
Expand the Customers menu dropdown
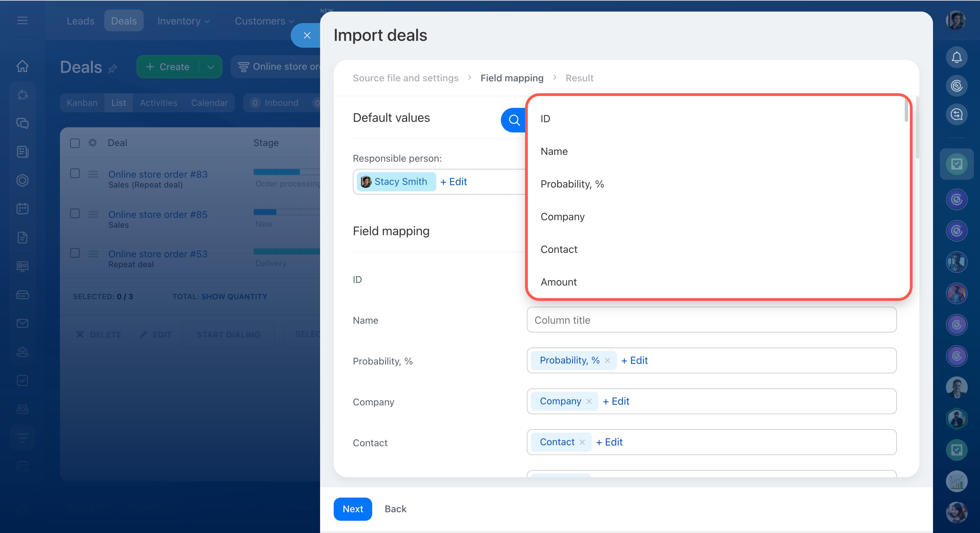264,21
